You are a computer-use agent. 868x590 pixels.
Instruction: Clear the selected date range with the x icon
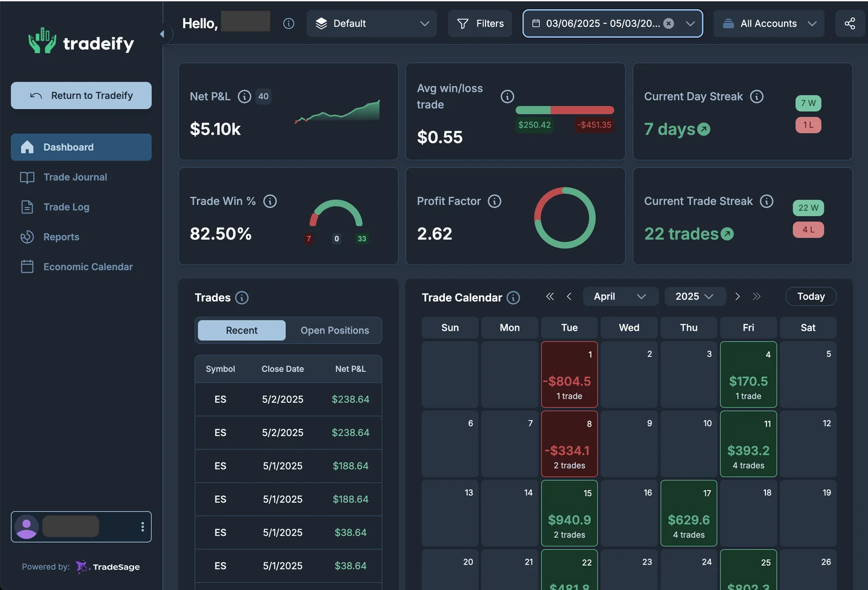pyautogui.click(x=669, y=23)
